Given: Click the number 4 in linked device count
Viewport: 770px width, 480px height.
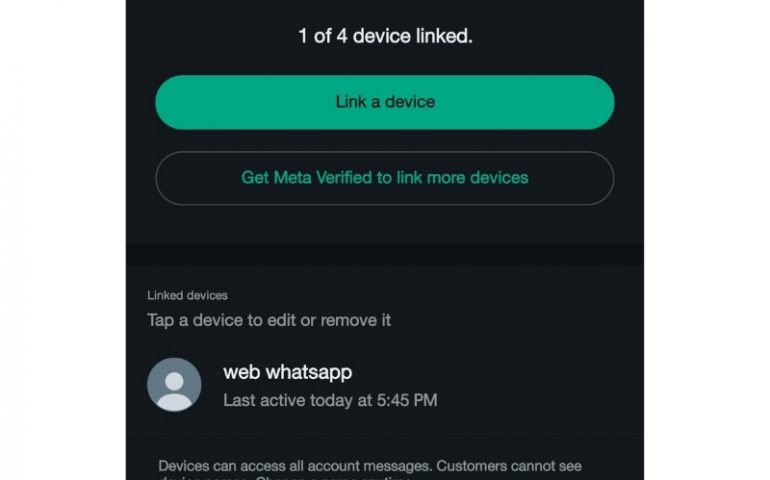Looking at the screenshot, I should [342, 36].
